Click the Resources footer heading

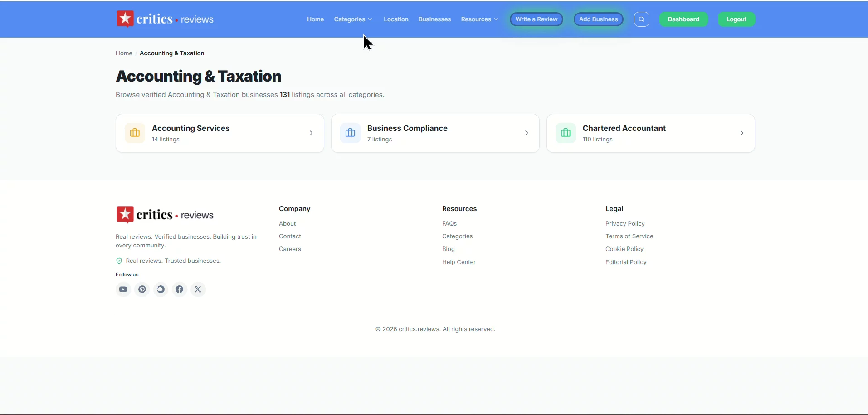click(459, 209)
